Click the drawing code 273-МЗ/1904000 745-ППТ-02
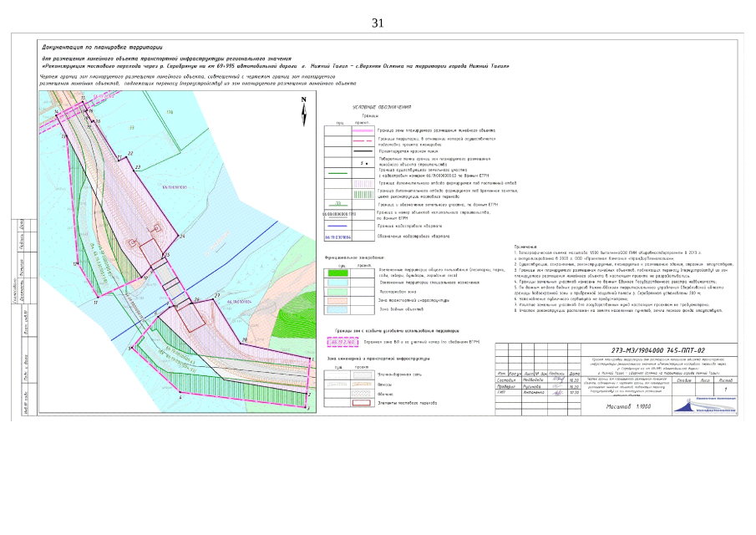 tap(647, 349)
